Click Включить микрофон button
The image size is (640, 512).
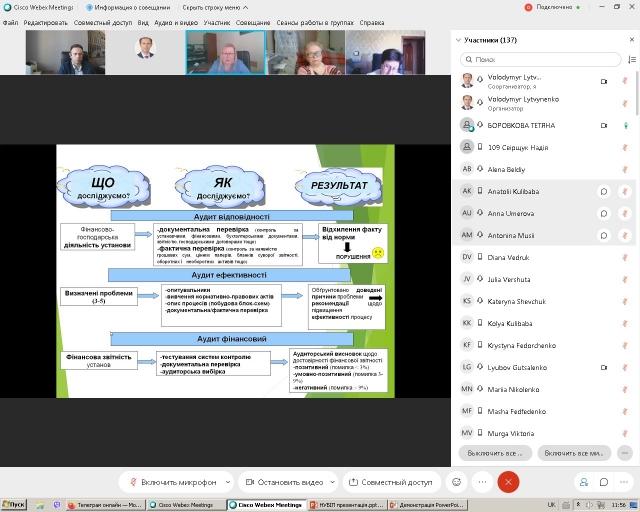point(173,482)
